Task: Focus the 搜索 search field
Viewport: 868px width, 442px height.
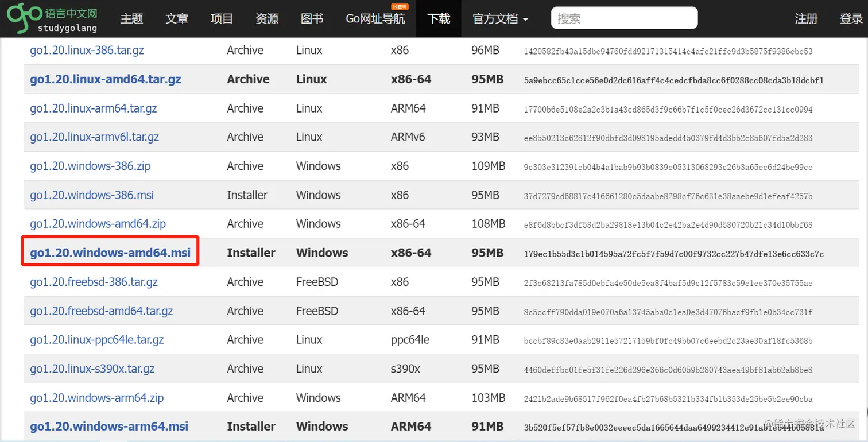Action: (625, 18)
